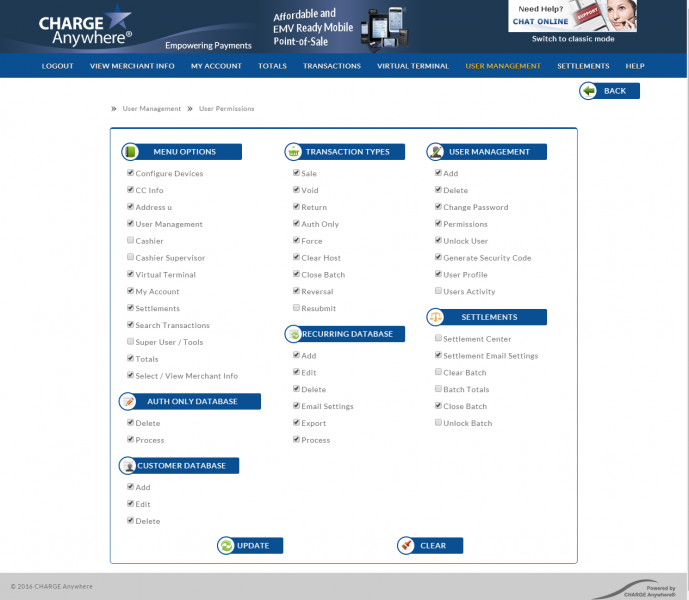Open Settlements in the navigation bar
The width and height of the screenshot is (689, 600).
[x=583, y=66]
